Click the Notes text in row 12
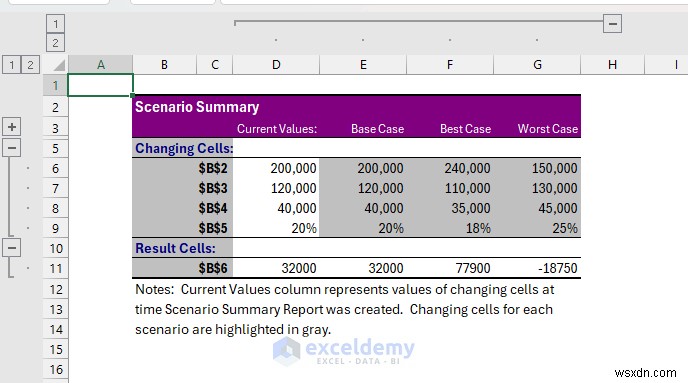 [x=344, y=290]
